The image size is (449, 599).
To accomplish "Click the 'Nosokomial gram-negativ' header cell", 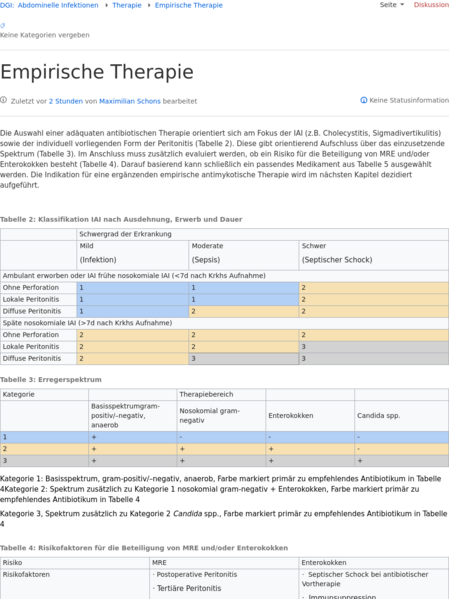I will (x=221, y=416).
